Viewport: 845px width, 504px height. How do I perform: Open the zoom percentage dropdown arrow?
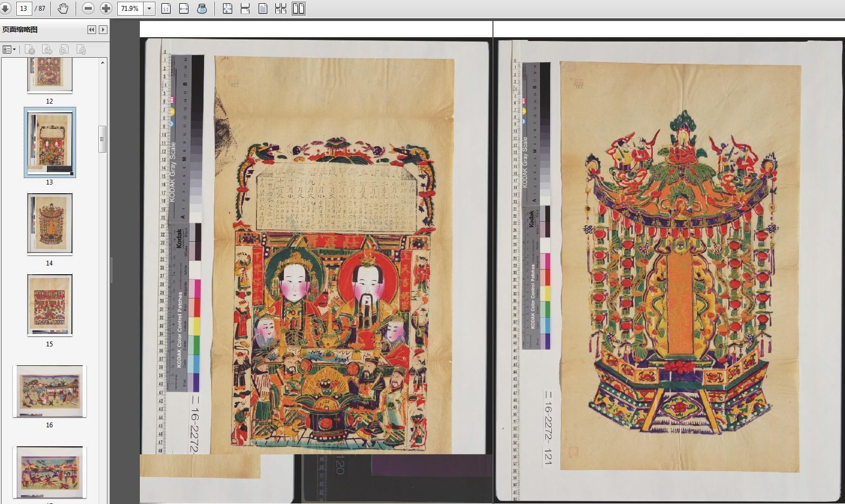(150, 9)
